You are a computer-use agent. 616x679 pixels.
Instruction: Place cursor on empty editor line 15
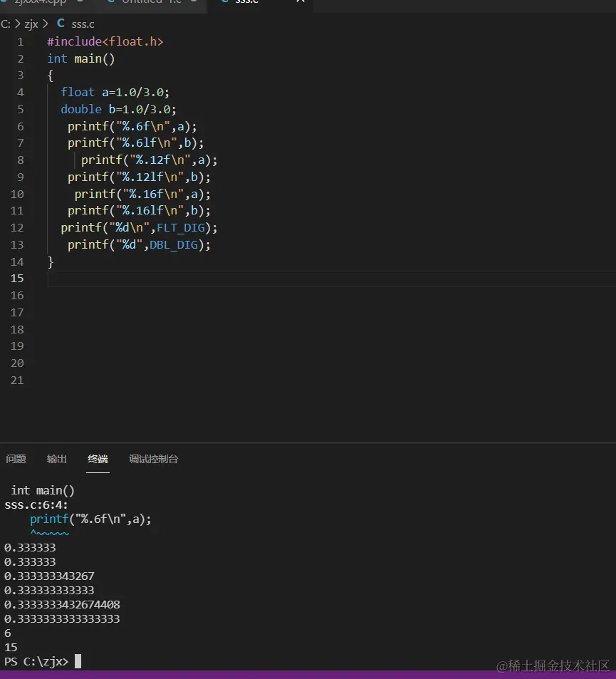click(x=331, y=279)
